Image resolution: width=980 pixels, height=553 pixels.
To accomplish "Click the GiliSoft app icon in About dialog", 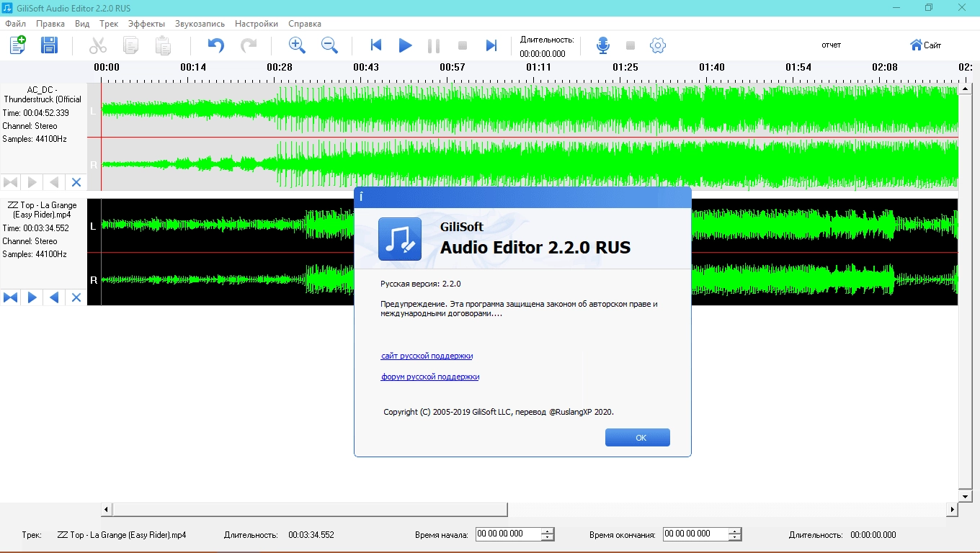I will click(400, 239).
